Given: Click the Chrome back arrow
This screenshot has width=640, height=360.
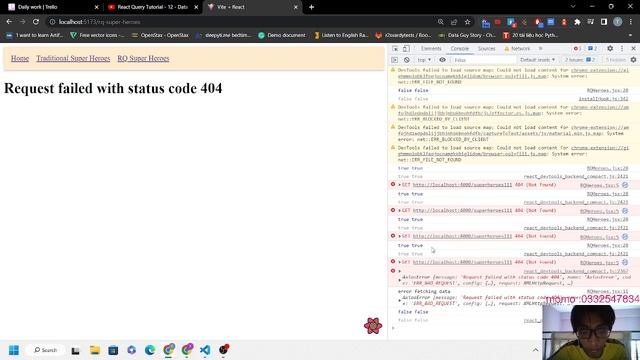Looking at the screenshot, I should coord(9,22).
